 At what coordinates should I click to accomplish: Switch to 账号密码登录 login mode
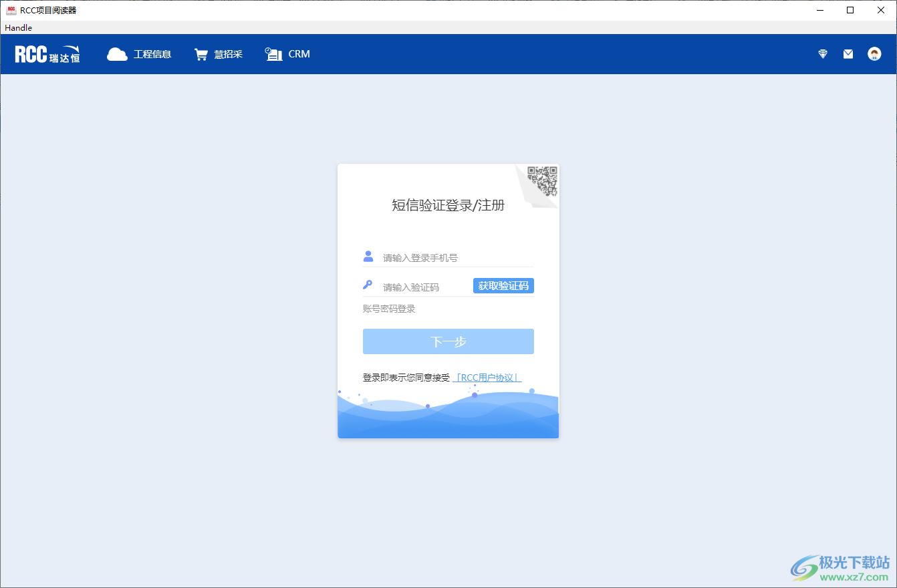(x=388, y=308)
